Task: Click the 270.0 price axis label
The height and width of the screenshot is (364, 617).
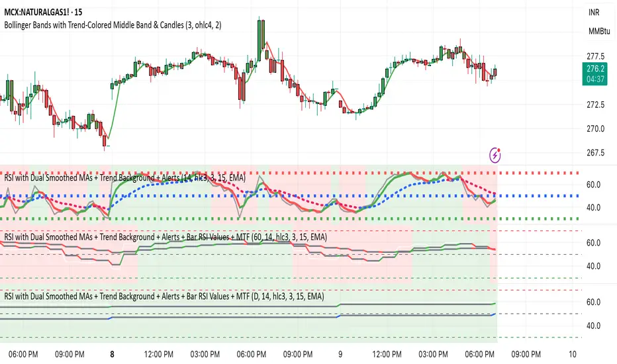Action: coord(595,128)
